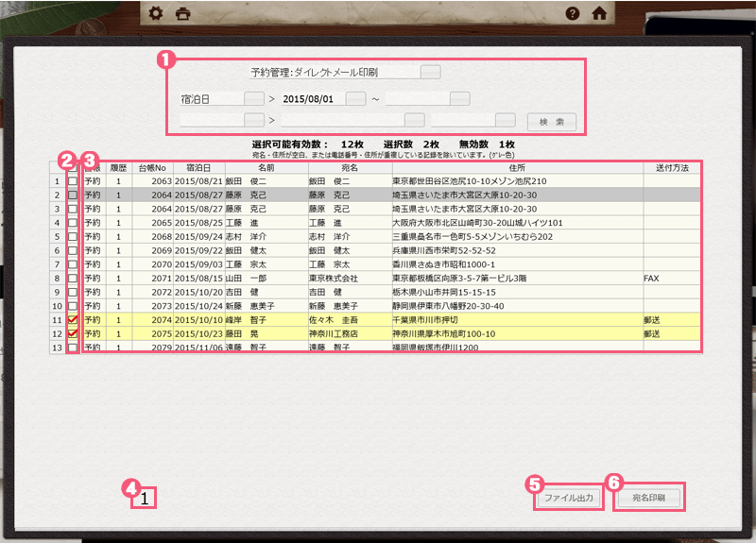The image size is (756, 543).
Task: Click the 送付方法 column header
Action: [670, 167]
